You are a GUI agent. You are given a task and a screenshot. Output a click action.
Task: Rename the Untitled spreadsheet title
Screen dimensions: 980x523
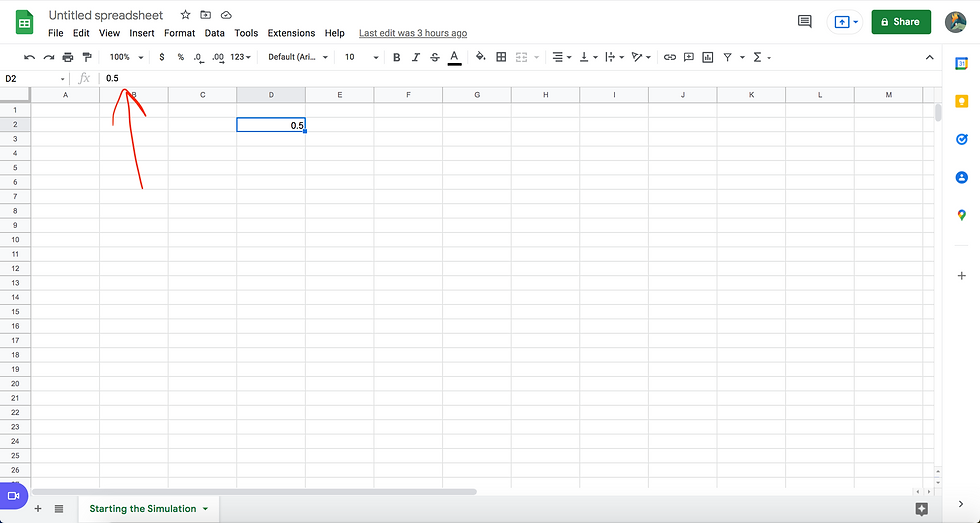tap(106, 15)
